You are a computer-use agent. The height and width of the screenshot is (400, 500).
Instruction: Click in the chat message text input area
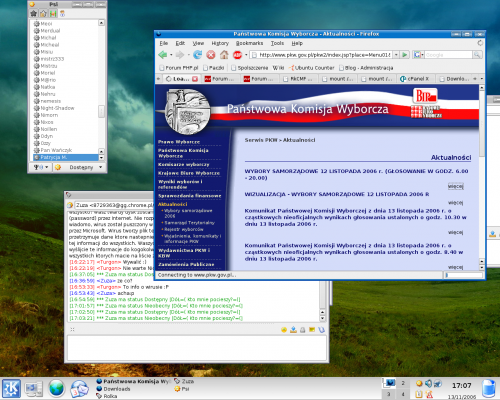pyautogui.click(x=197, y=348)
